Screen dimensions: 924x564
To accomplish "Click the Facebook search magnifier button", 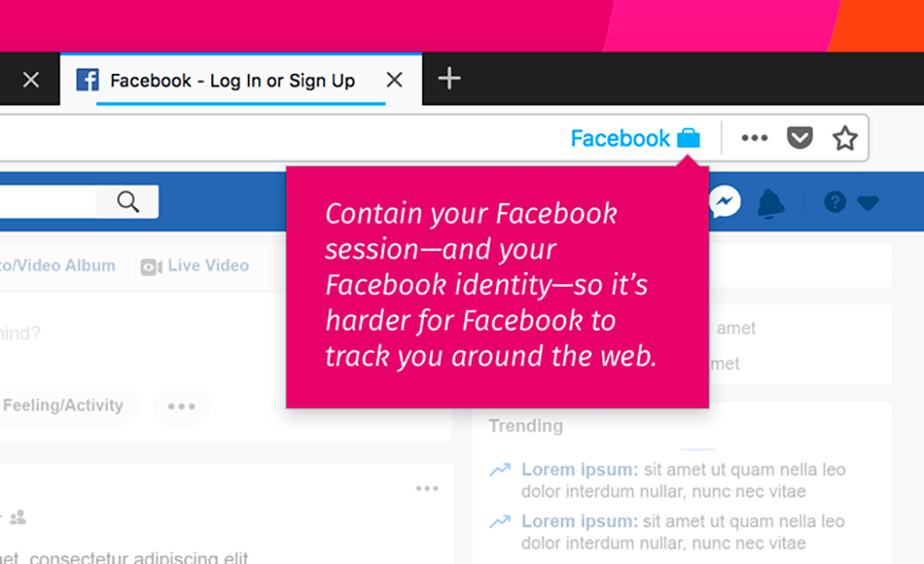I will click(128, 201).
